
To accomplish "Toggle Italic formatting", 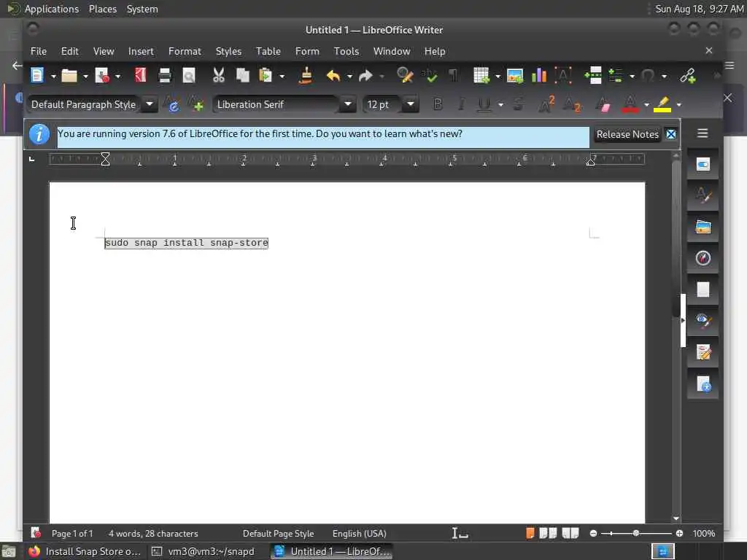I will point(461,104).
